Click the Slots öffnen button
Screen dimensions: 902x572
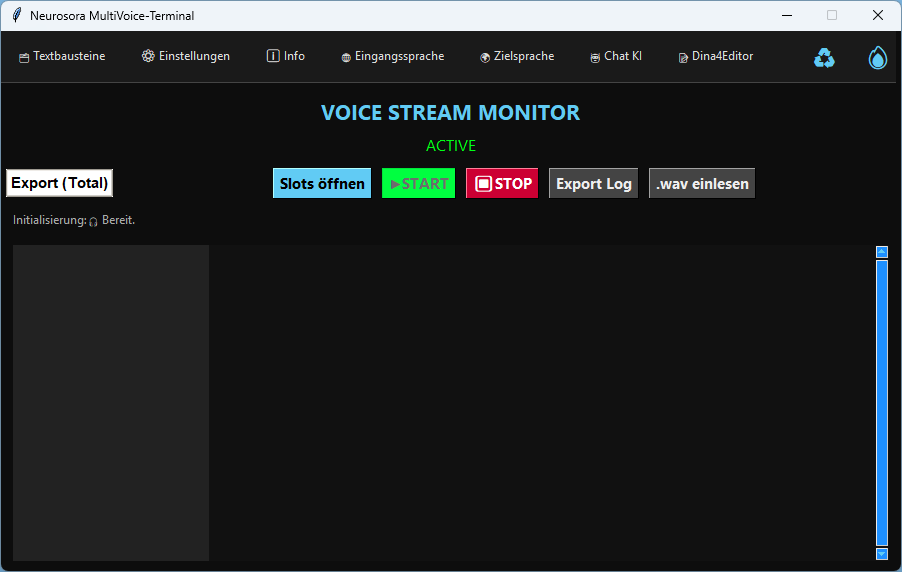coord(322,184)
